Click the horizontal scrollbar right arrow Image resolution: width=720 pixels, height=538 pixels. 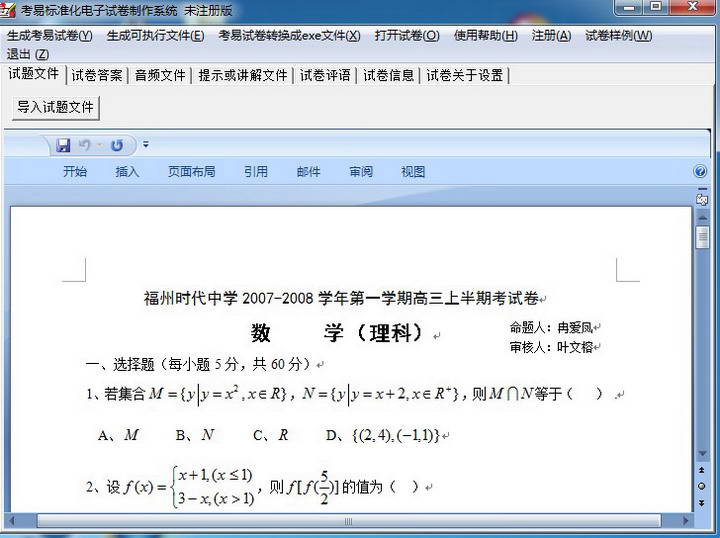pyautogui.click(x=687, y=521)
